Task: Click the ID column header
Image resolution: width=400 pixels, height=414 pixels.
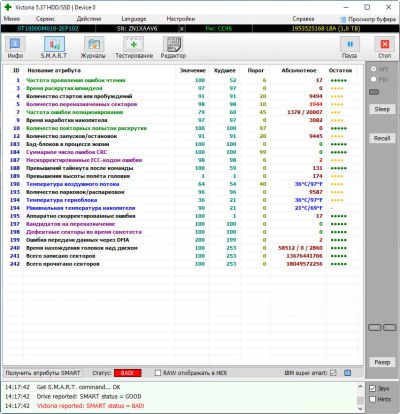Action: click(16, 70)
